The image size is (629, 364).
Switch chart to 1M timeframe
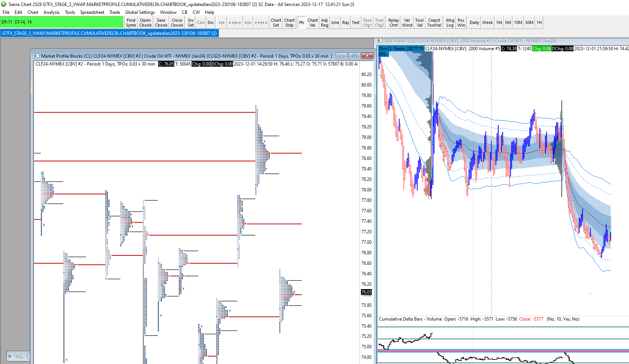click(499, 23)
